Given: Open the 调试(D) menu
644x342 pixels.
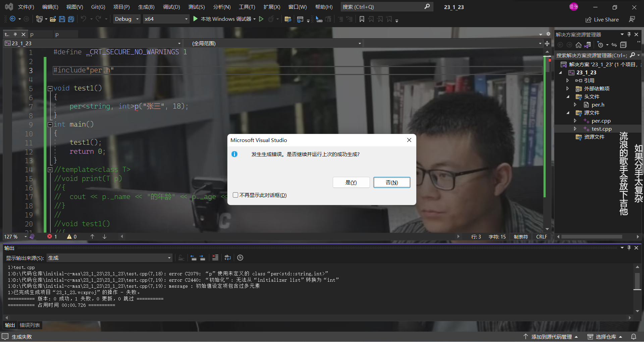Looking at the screenshot, I should coord(171,7).
